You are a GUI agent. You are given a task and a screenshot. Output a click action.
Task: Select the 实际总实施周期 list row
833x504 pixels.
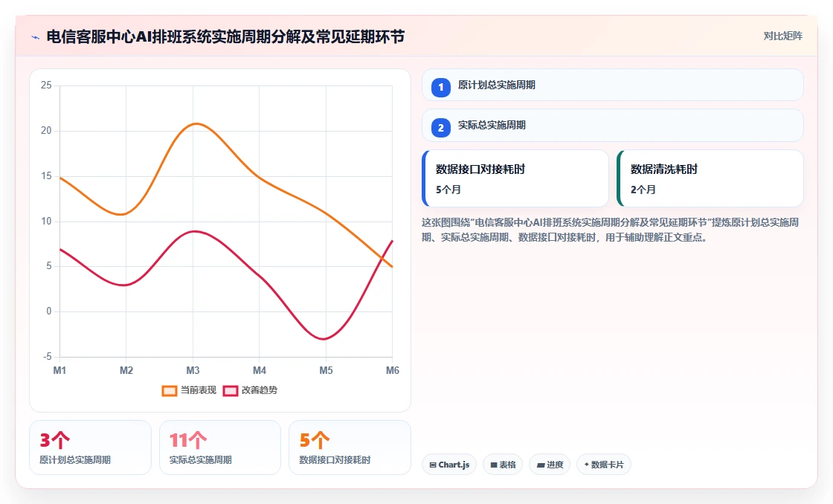pos(613,126)
